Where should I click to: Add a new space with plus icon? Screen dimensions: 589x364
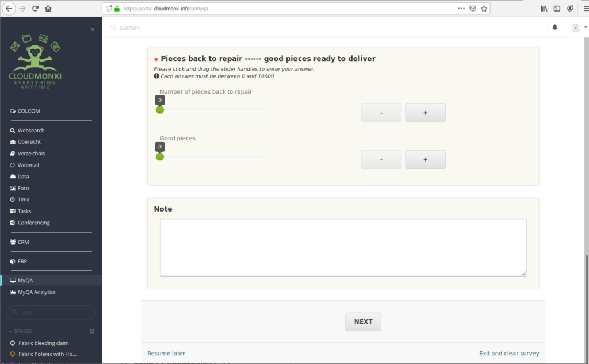[x=92, y=331]
